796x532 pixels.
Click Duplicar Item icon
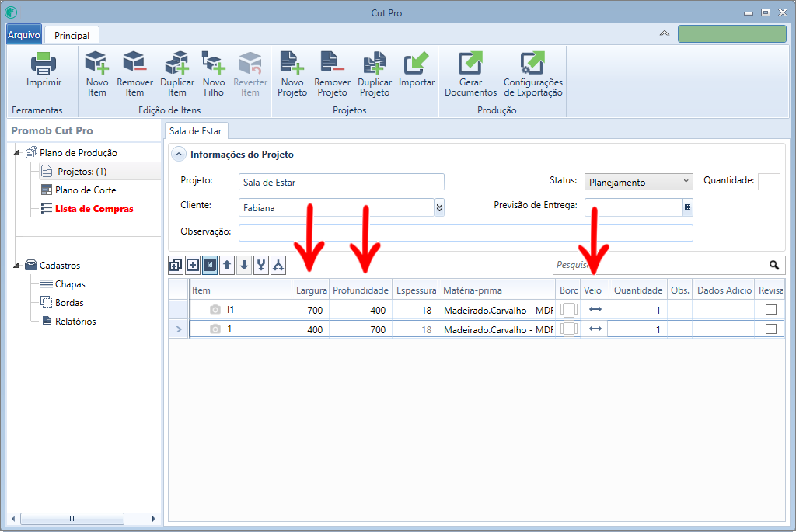176,62
